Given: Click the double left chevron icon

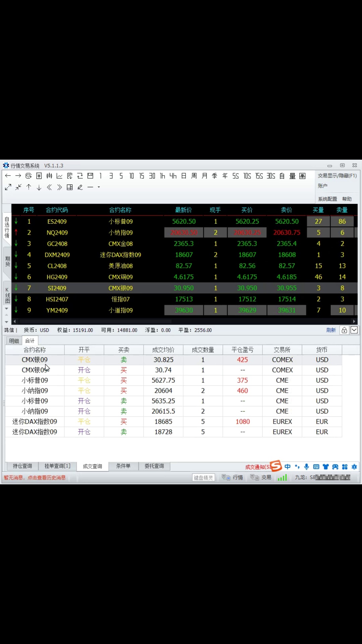Looking at the screenshot, I should pos(49,187).
